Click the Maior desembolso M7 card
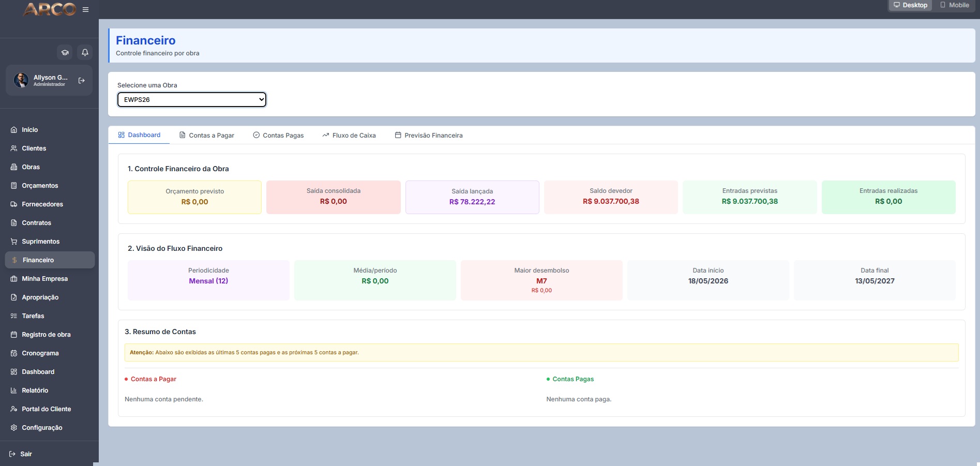The height and width of the screenshot is (466, 980). point(541,280)
